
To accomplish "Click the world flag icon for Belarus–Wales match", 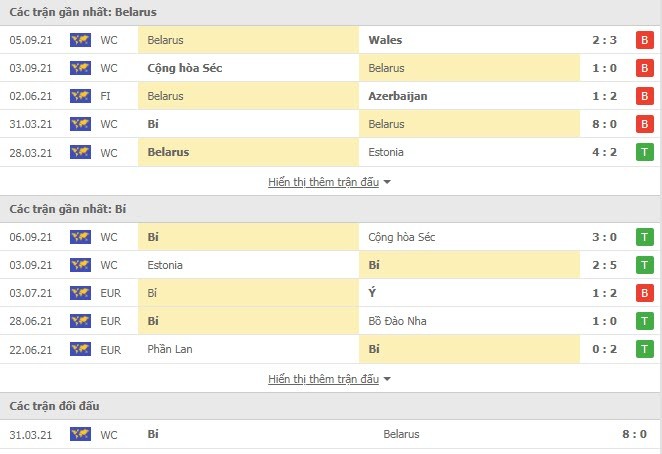I will click(80, 40).
